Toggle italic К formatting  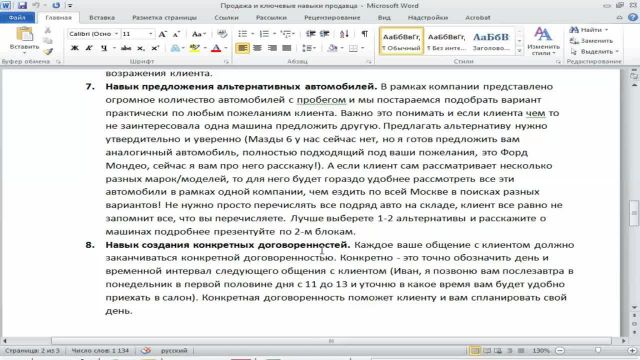pyautogui.click(x=89, y=48)
